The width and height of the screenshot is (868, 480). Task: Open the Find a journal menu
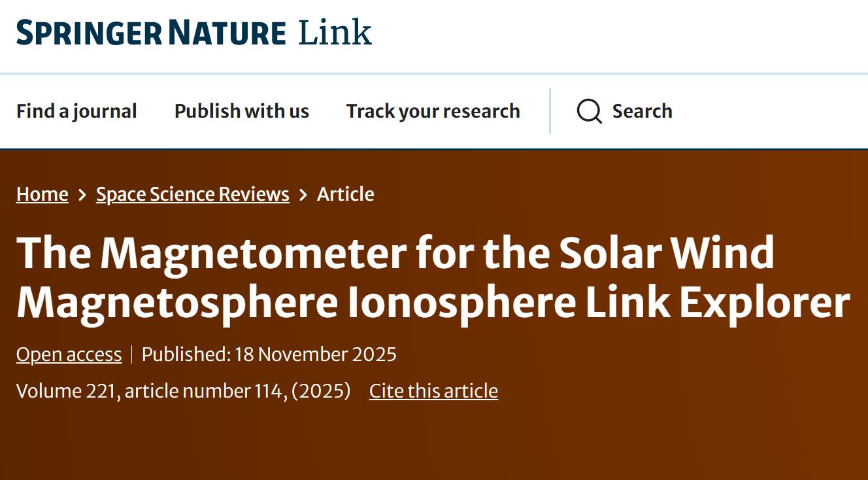76,111
